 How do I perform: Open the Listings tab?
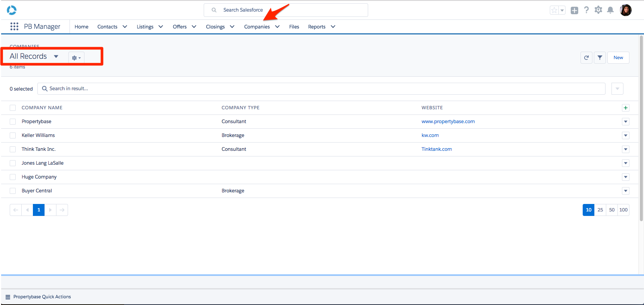tap(145, 27)
